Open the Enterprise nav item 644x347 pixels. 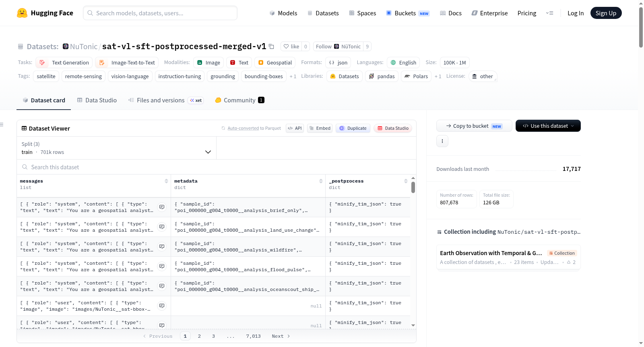(489, 13)
